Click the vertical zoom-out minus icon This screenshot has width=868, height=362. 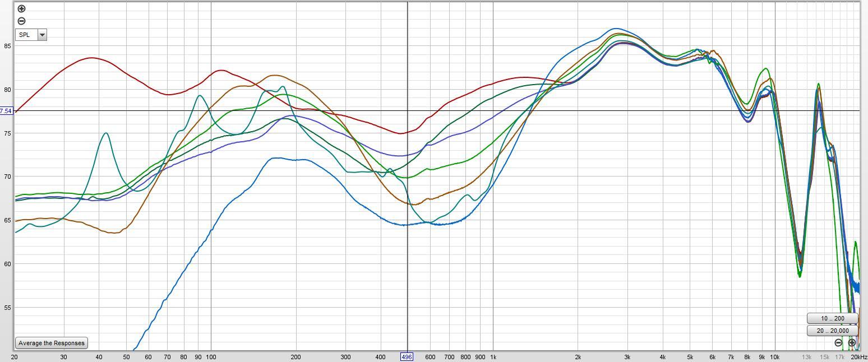[x=21, y=21]
